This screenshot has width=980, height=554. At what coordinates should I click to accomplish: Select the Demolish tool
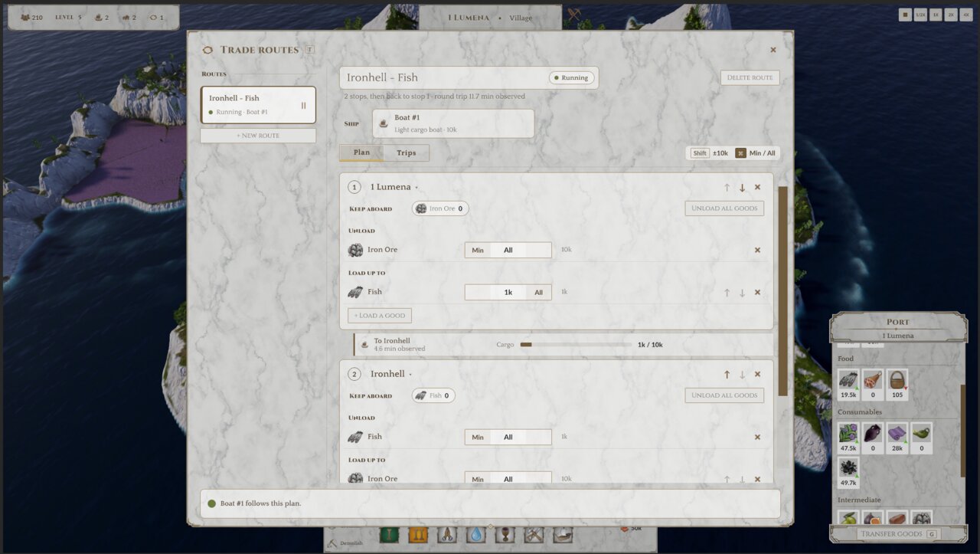345,543
